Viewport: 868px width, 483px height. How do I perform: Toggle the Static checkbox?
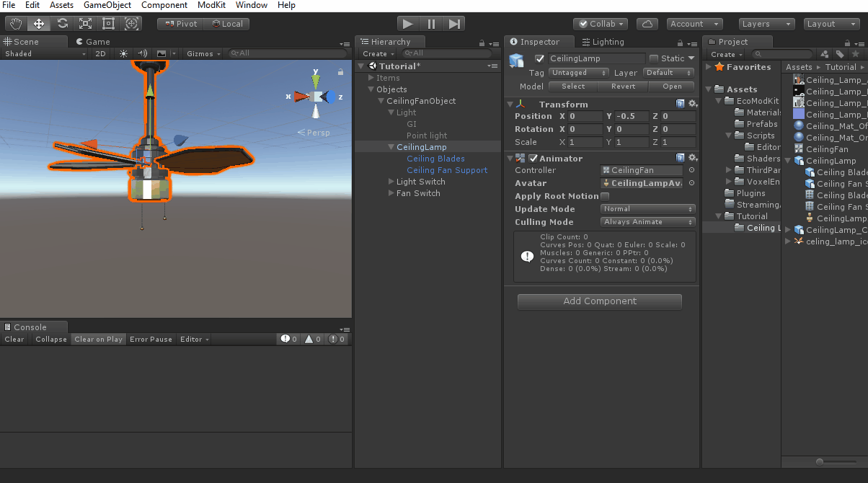click(654, 58)
